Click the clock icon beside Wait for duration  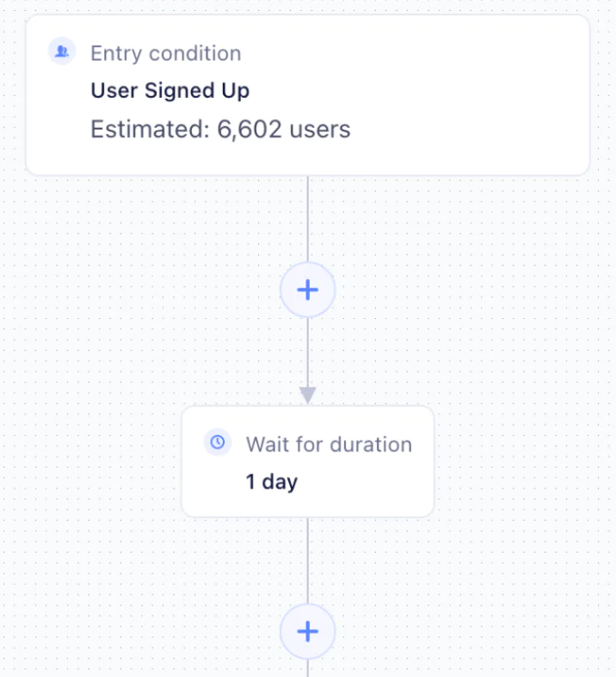tap(217, 442)
